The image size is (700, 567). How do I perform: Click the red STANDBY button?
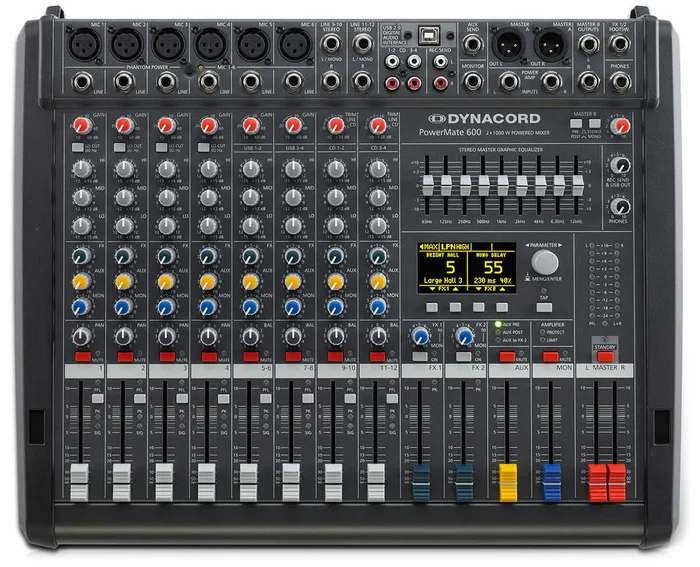click(605, 357)
